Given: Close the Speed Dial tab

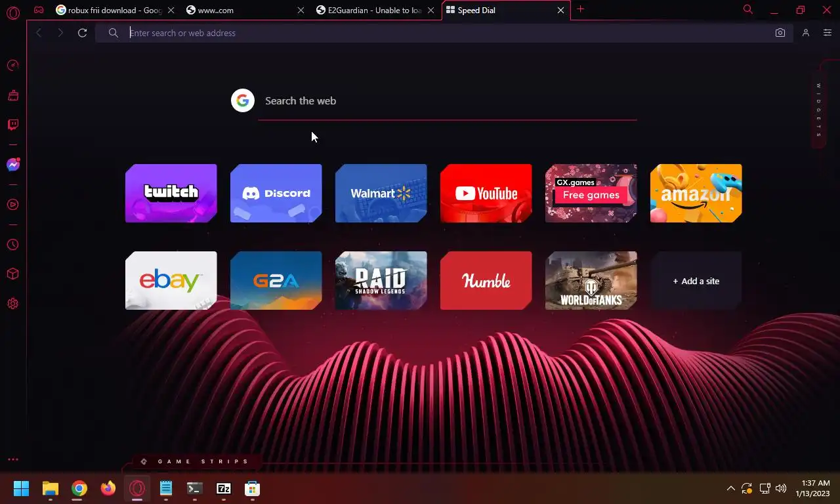Looking at the screenshot, I should pyautogui.click(x=560, y=10).
